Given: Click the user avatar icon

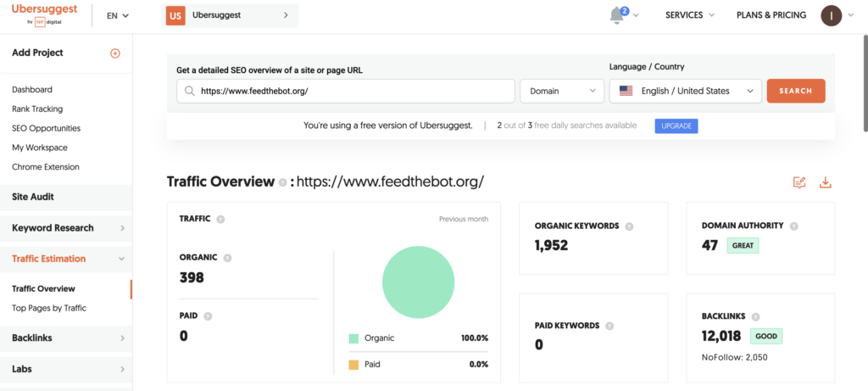Looking at the screenshot, I should [x=831, y=15].
